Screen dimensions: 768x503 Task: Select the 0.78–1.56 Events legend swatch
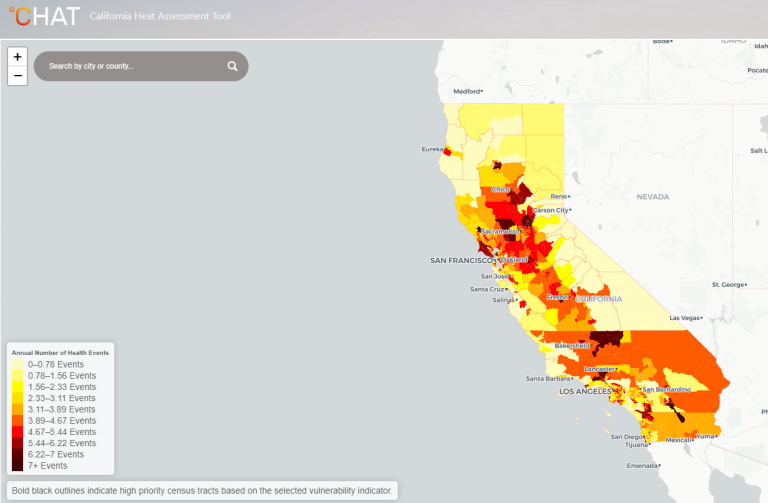tap(18, 376)
